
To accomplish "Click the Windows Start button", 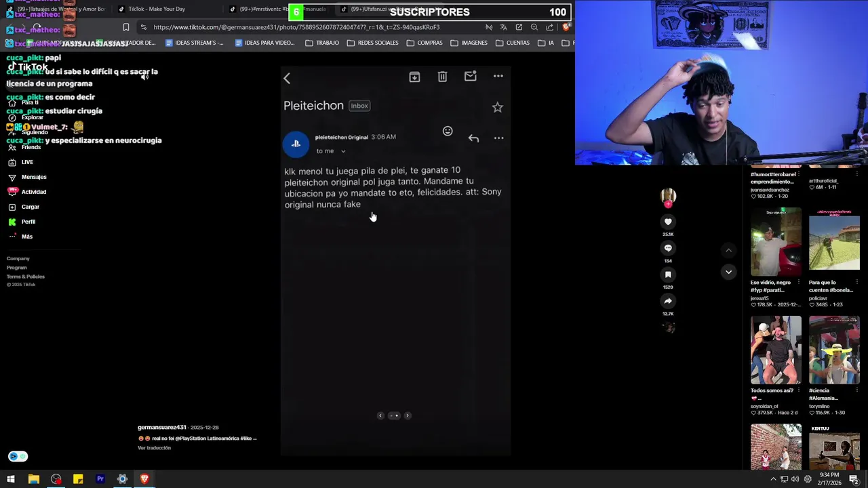I will pos(11,479).
